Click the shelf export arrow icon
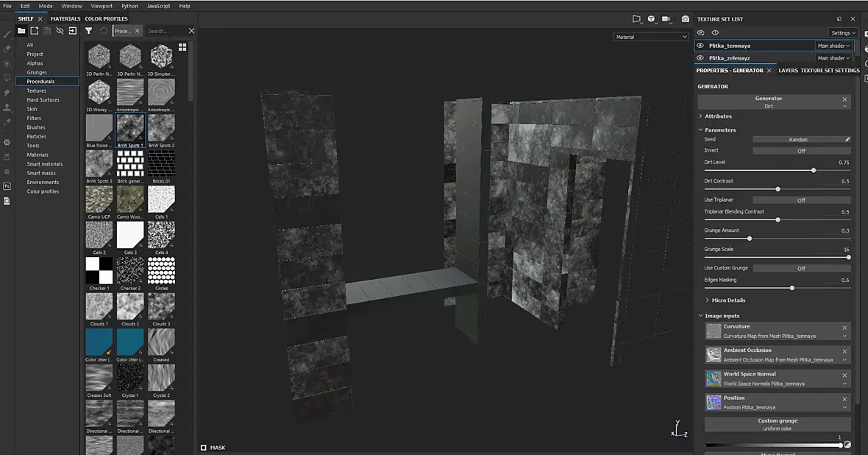Image resolution: width=868 pixels, height=455 pixels. tap(73, 31)
